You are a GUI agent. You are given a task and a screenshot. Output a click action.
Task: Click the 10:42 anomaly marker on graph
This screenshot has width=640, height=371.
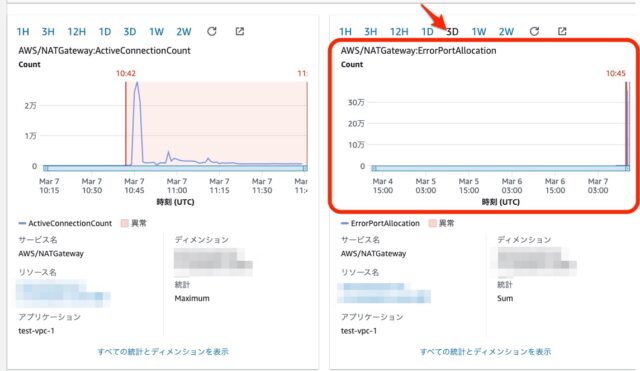click(126, 73)
